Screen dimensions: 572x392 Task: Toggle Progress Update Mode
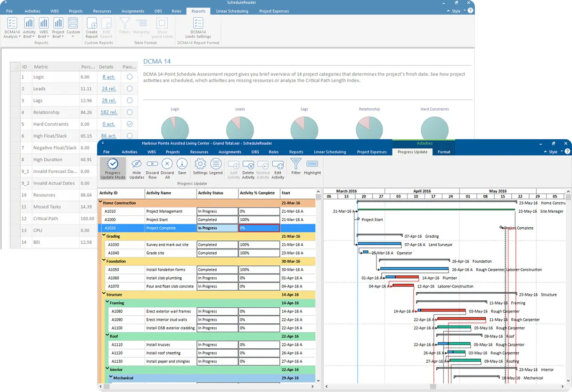pyautogui.click(x=113, y=169)
